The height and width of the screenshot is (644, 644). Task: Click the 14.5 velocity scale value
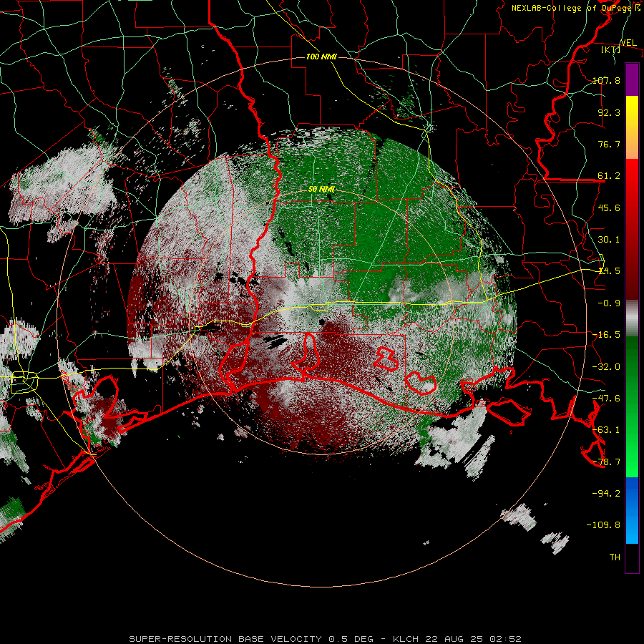click(x=609, y=271)
